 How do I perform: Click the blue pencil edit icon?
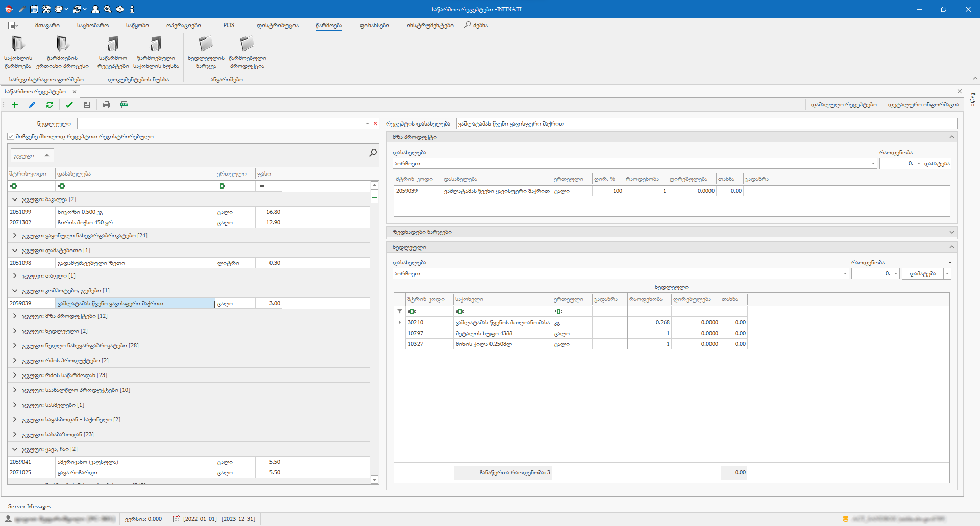(32, 105)
